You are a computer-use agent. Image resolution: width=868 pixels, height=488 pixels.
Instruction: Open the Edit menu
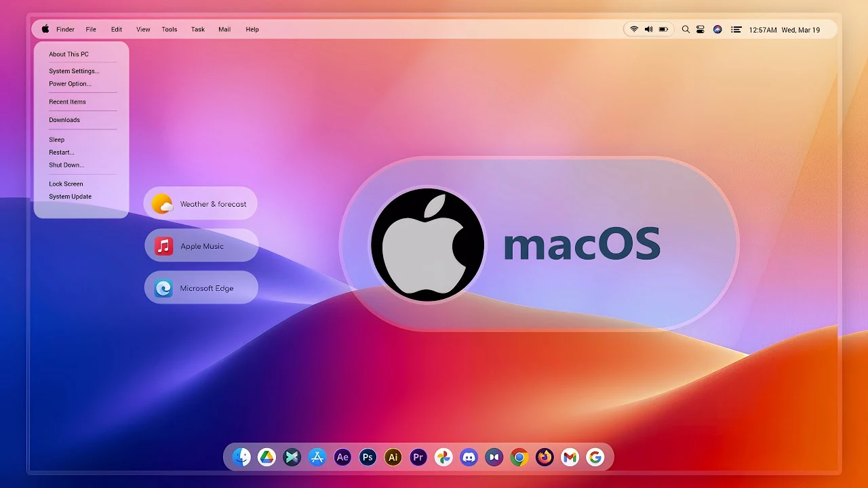click(x=117, y=29)
